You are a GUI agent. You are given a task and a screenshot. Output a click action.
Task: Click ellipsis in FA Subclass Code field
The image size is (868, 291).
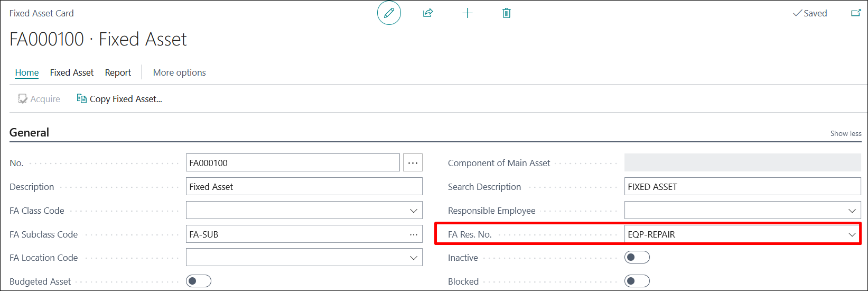click(414, 234)
